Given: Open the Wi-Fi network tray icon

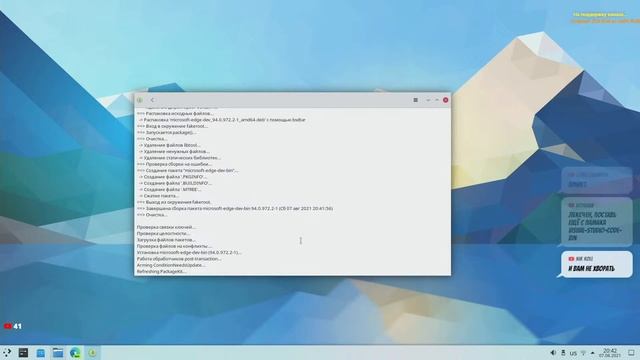Looking at the screenshot, I should (x=583, y=353).
